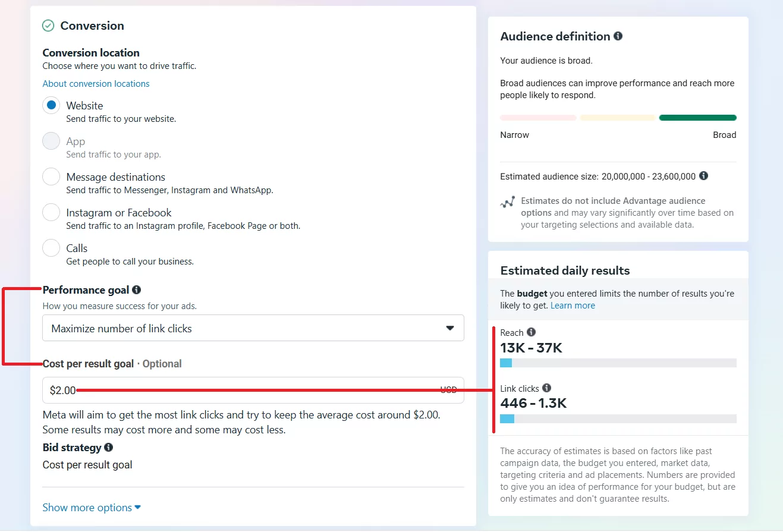Click the info icon next to Bid strategy
This screenshot has height=532, width=783.
pos(108,447)
